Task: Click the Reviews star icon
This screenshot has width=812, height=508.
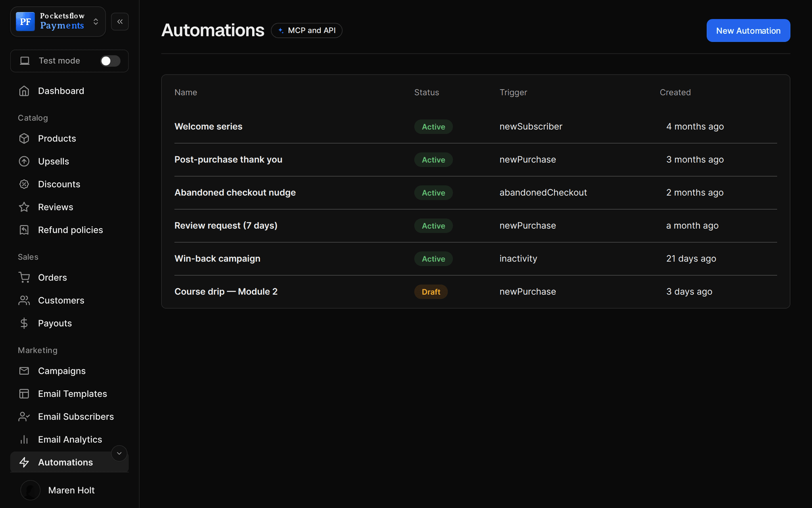Action: click(x=24, y=207)
